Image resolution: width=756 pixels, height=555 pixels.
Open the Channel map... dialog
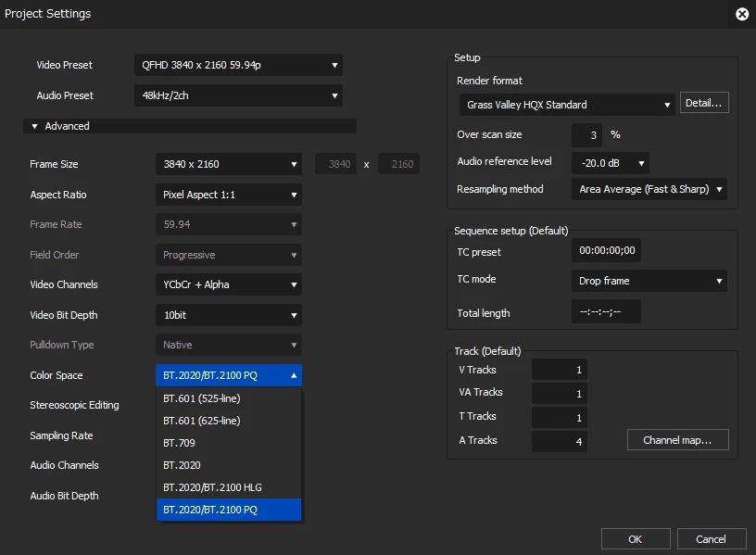(677, 440)
